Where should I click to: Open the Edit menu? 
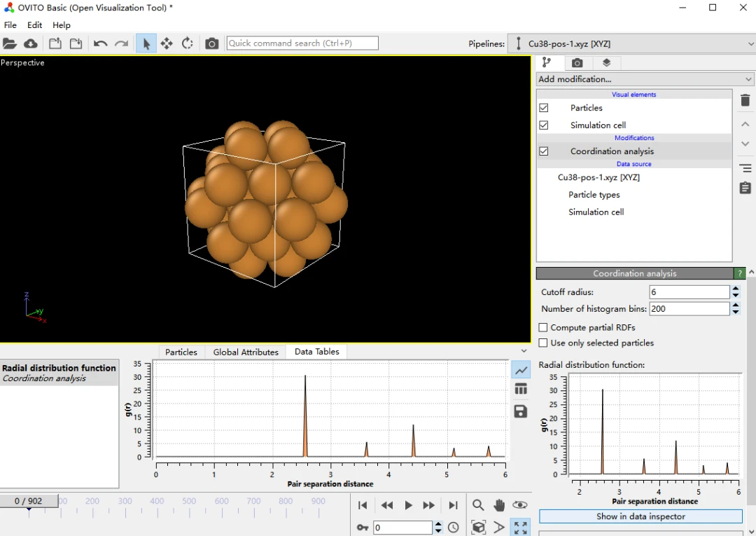[35, 25]
